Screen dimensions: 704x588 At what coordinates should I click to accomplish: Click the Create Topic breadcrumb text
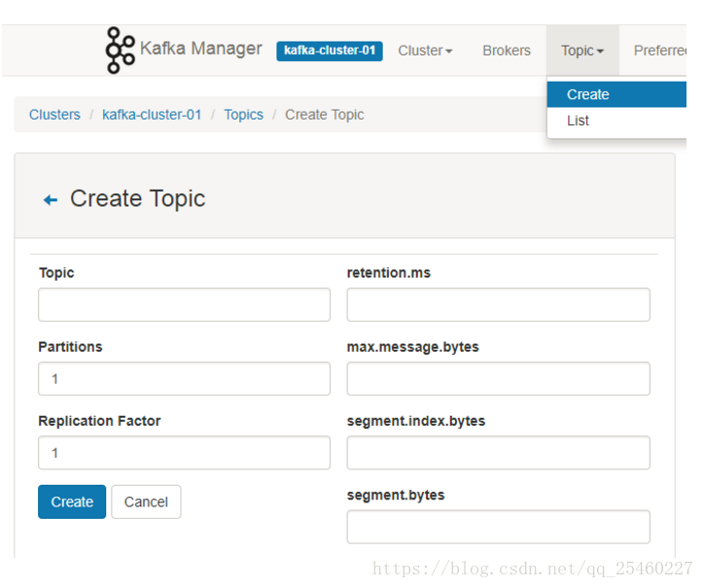point(325,115)
